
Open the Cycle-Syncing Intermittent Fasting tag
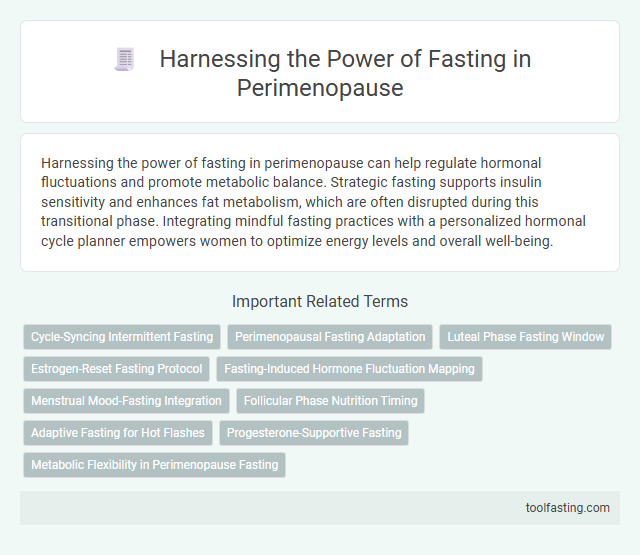(122, 337)
